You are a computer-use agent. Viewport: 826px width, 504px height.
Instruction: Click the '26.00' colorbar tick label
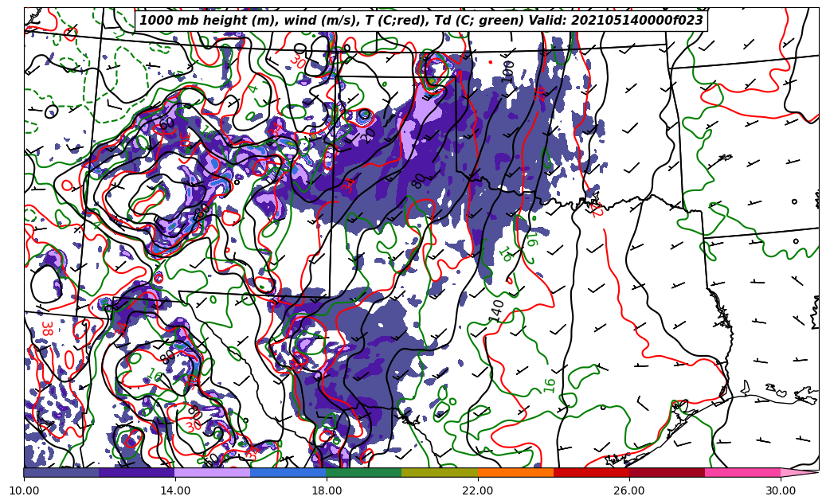[629, 490]
